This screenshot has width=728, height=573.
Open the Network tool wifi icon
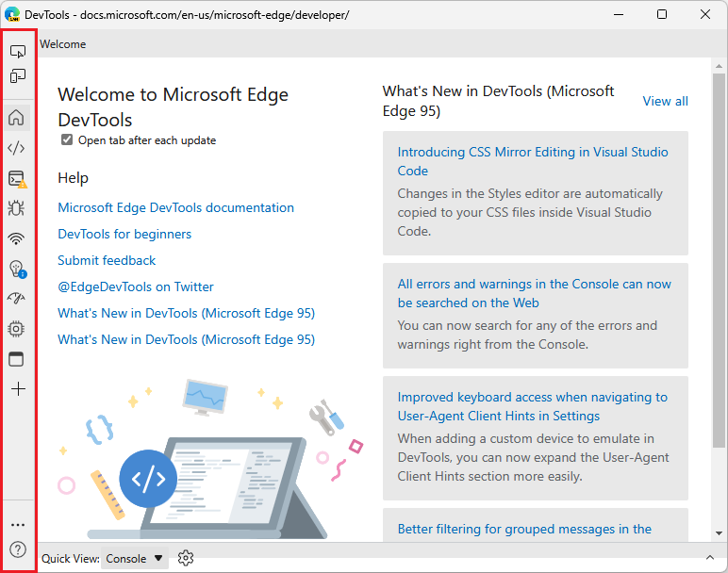[17, 238]
